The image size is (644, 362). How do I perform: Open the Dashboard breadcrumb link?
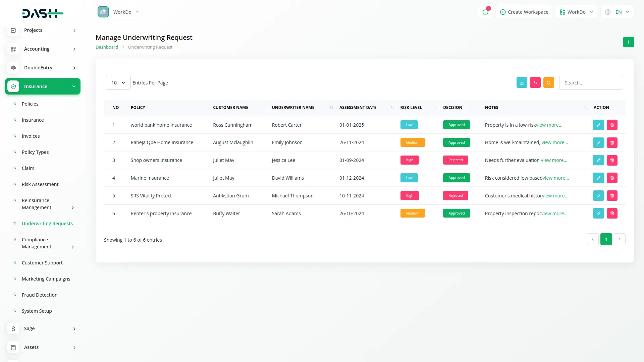[107, 47]
